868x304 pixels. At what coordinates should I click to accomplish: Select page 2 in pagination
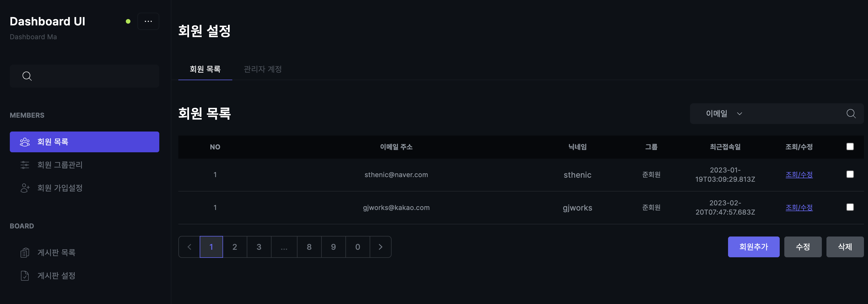[x=235, y=247]
